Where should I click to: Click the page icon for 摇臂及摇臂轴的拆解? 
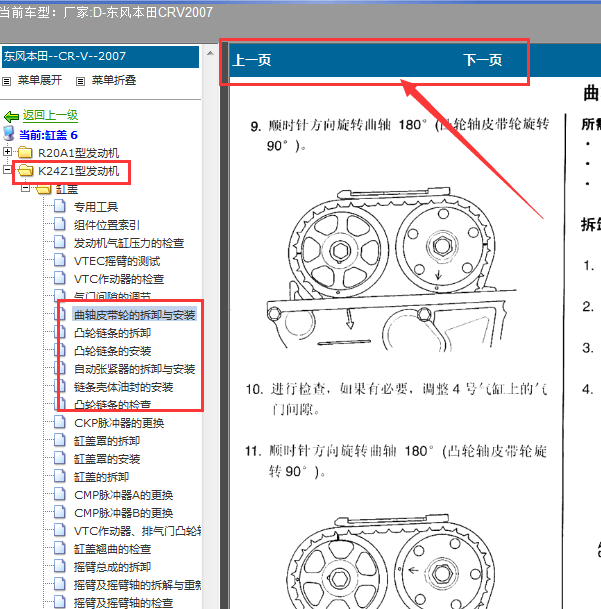tap(60, 583)
